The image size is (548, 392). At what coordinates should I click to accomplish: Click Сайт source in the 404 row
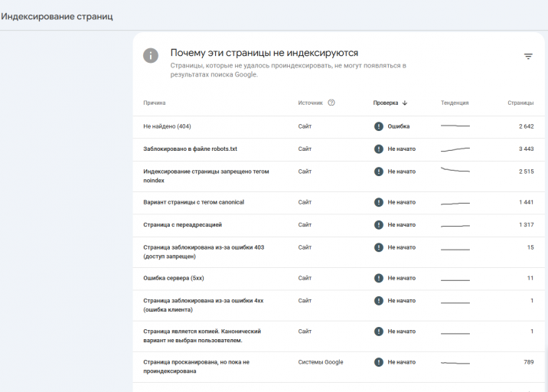(x=305, y=126)
